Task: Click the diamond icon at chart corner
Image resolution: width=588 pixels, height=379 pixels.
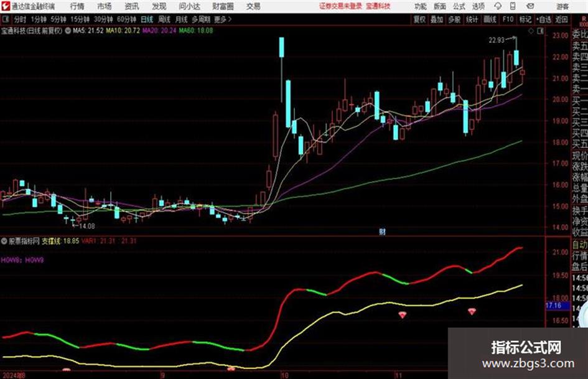Action: (531, 31)
